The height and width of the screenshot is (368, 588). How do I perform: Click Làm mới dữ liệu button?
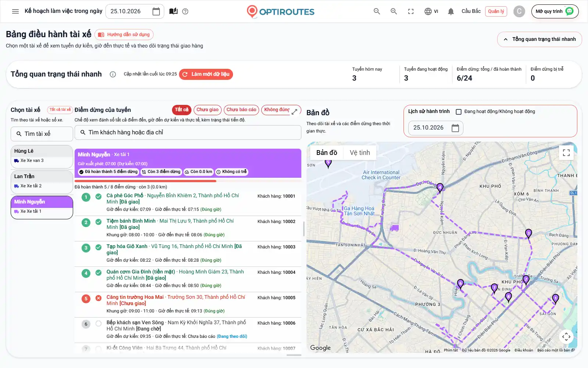point(206,74)
